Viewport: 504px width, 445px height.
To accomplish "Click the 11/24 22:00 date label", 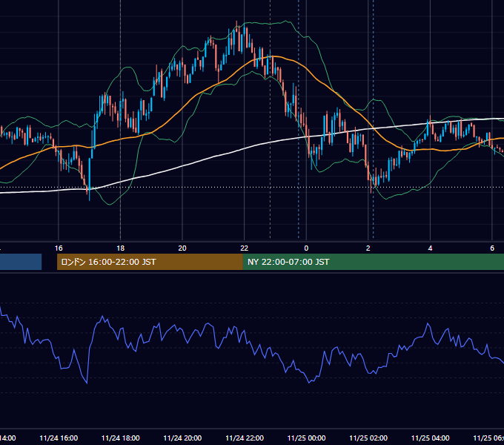I will (x=245, y=438).
